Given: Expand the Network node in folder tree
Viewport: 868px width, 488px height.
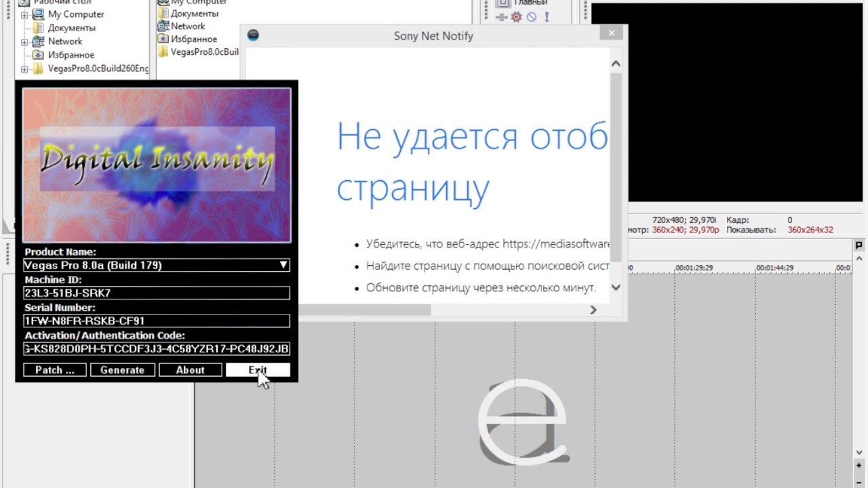Looking at the screenshot, I should pyautogui.click(x=24, y=41).
